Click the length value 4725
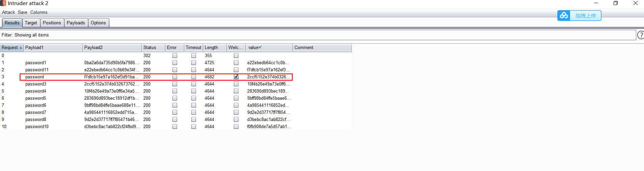This screenshot has height=171, width=644. click(x=209, y=63)
